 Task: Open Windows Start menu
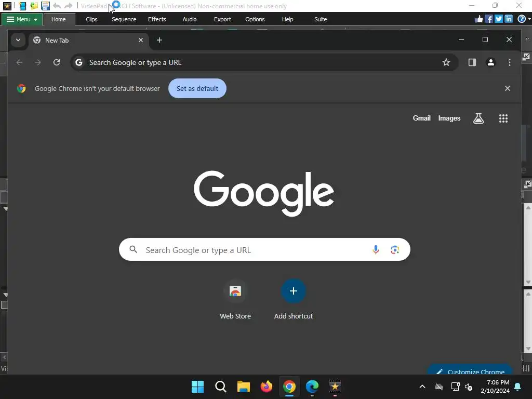click(197, 387)
